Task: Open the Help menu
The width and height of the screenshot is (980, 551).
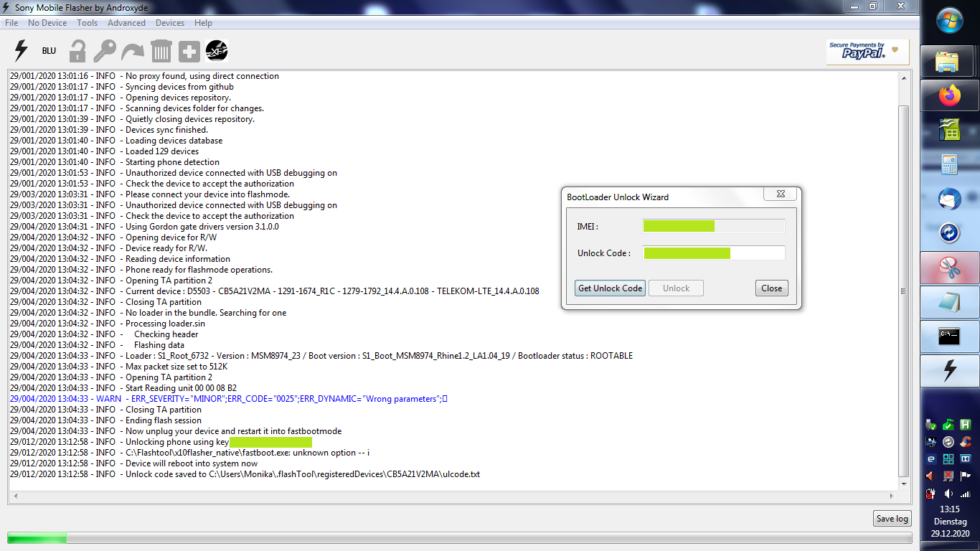Action: click(203, 23)
